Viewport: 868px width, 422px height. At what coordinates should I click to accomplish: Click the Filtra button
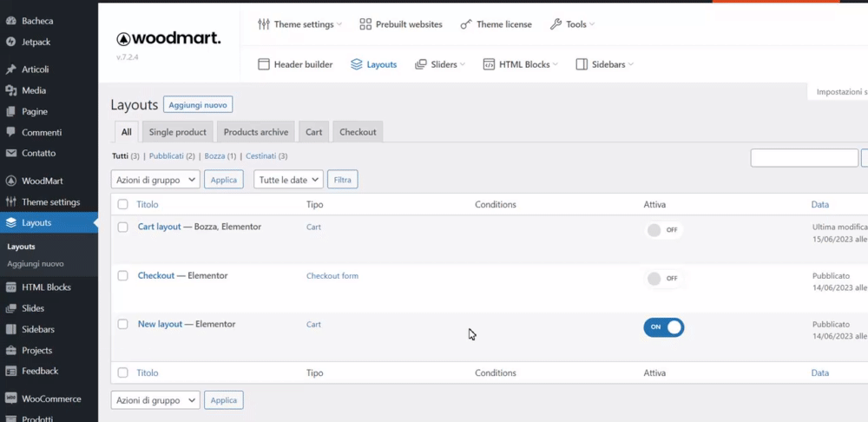click(343, 180)
